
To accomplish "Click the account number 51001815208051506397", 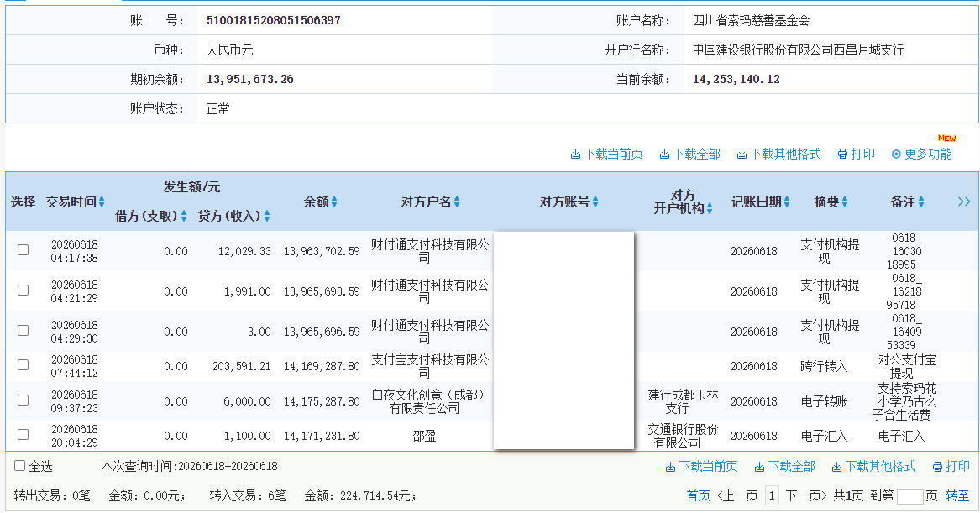I will click(x=274, y=21).
